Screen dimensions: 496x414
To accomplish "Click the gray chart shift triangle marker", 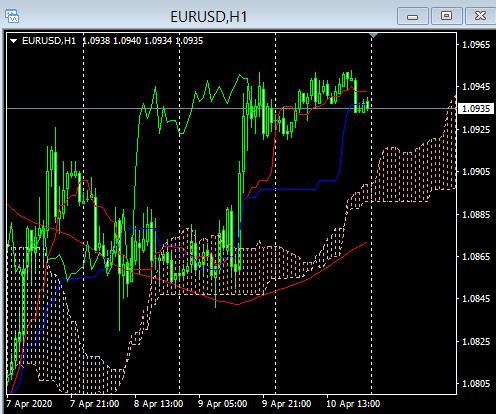I will [374, 35].
